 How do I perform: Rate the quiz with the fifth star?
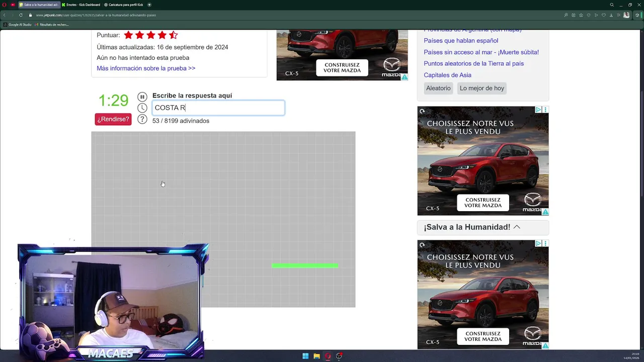pos(173,35)
